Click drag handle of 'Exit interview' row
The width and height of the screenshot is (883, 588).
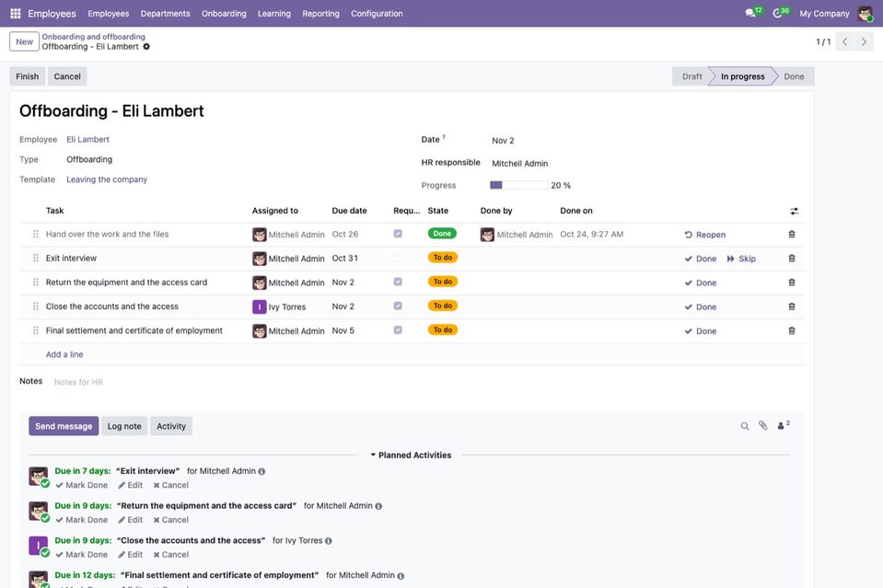coord(36,259)
